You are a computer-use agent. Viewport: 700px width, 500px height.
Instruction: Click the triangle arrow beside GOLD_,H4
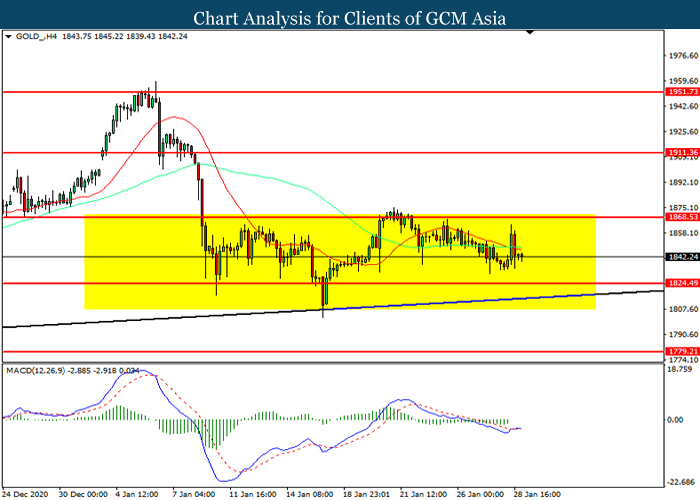pyautogui.click(x=9, y=37)
